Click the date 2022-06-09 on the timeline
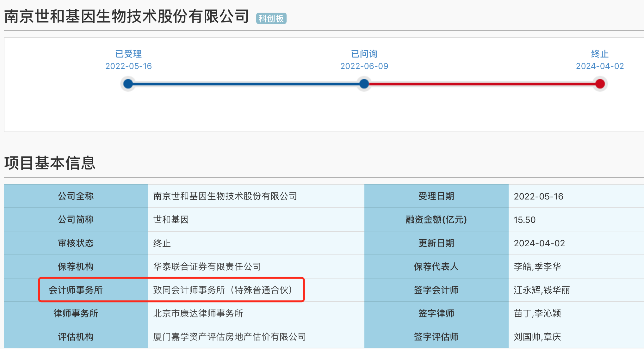644x349 pixels. point(364,66)
